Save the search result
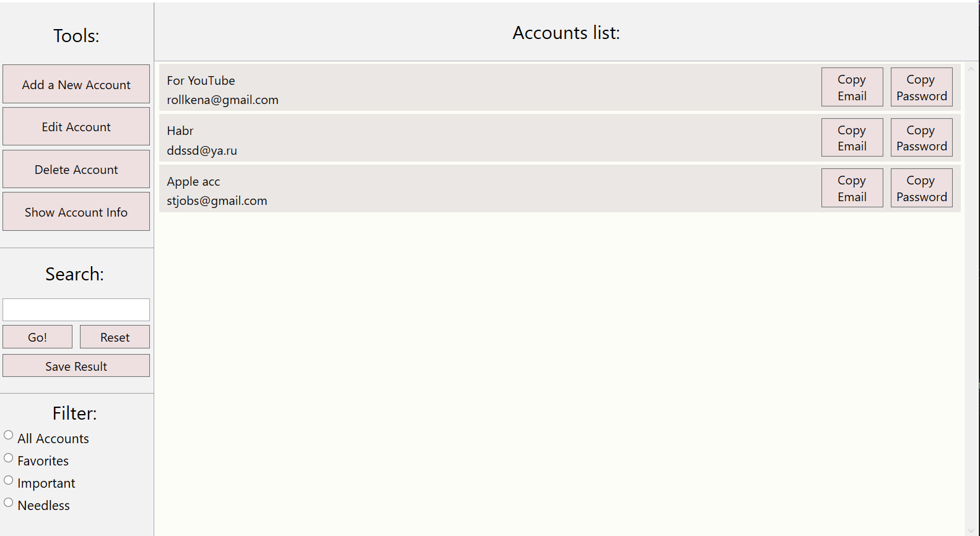 (76, 365)
